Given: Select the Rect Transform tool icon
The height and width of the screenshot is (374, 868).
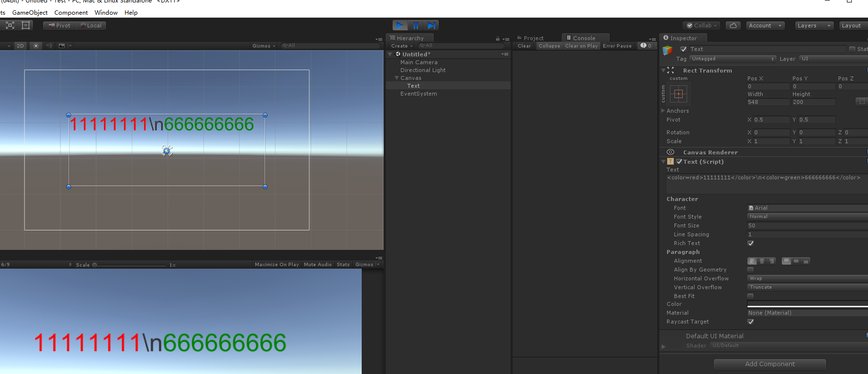Looking at the screenshot, I should pos(26,25).
